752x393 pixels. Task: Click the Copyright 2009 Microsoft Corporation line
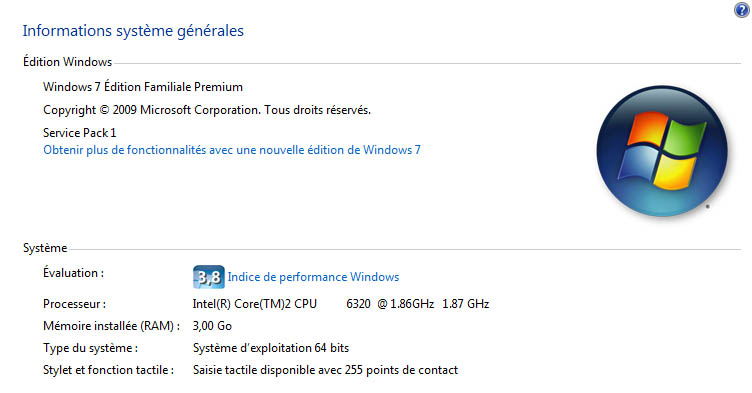pyautogui.click(x=207, y=110)
